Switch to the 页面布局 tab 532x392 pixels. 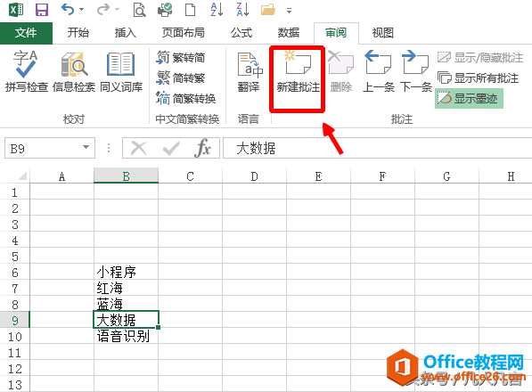184,33
